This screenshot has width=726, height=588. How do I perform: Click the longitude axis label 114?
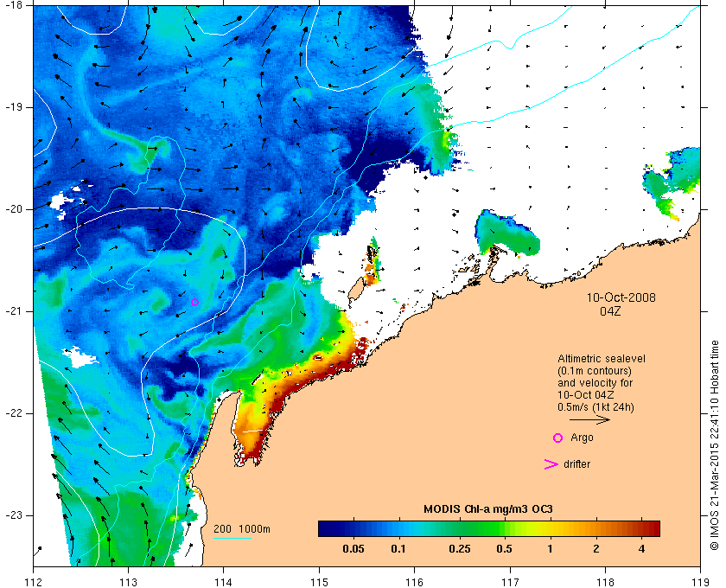tap(224, 583)
